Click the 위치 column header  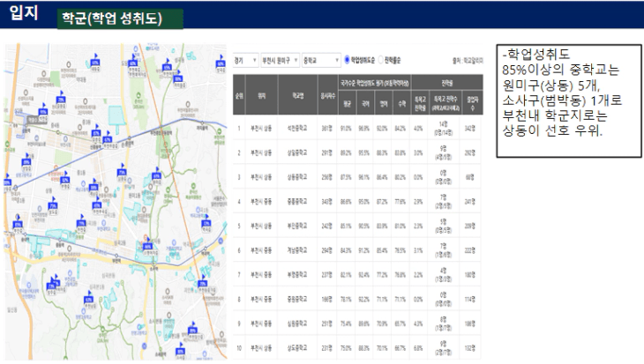point(262,95)
